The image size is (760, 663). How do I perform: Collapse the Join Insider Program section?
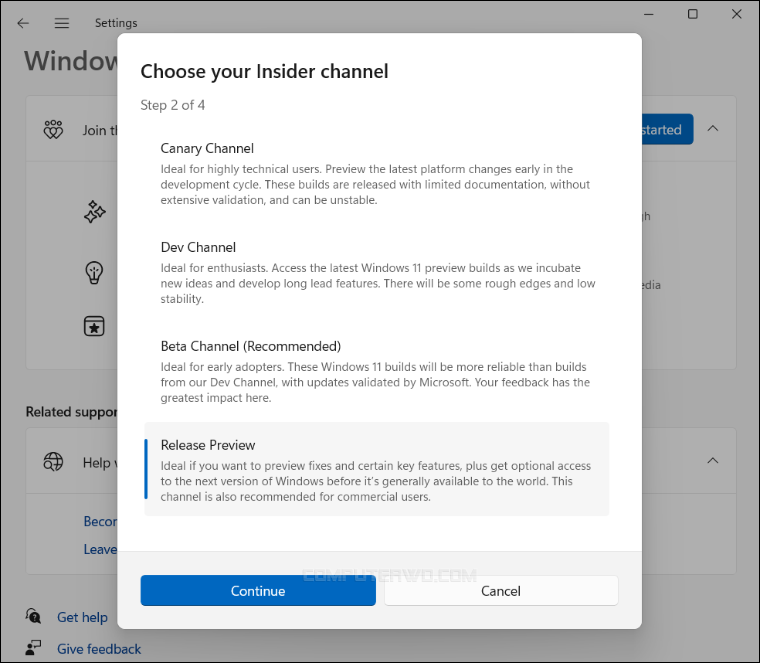click(712, 129)
